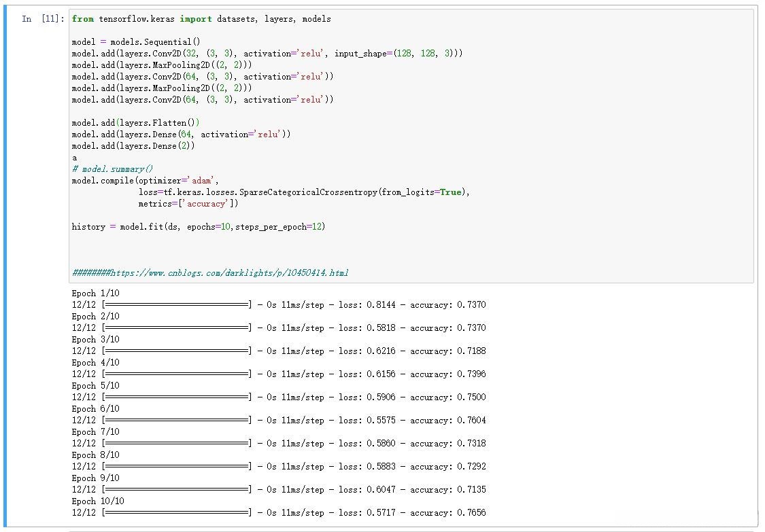Click the metrics=['accuracy'] line
The height and width of the screenshot is (532, 765).
point(188,204)
